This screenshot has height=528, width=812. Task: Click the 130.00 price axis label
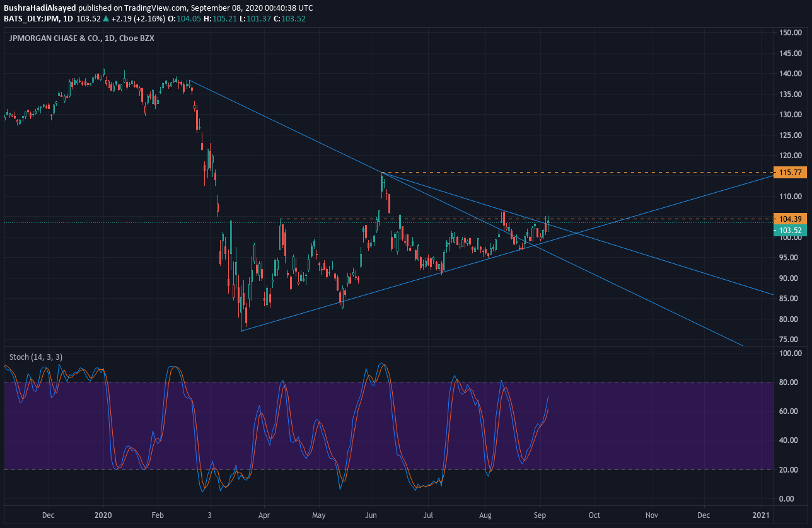(790, 115)
